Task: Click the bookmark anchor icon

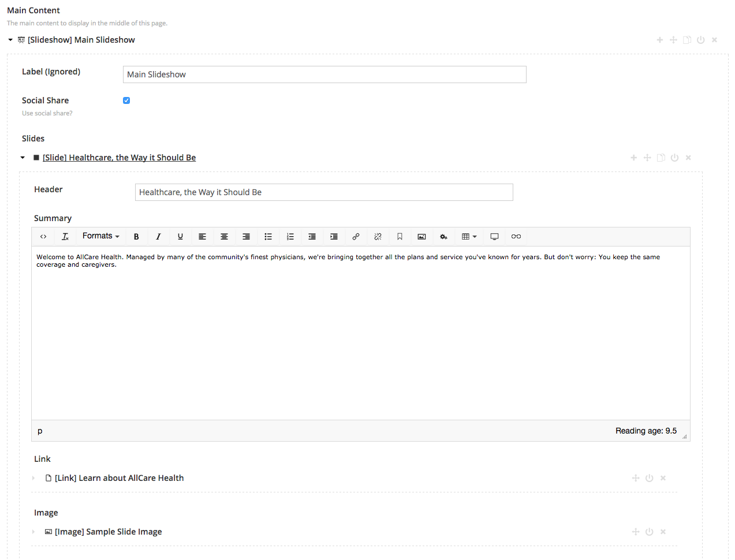Action: click(x=400, y=237)
